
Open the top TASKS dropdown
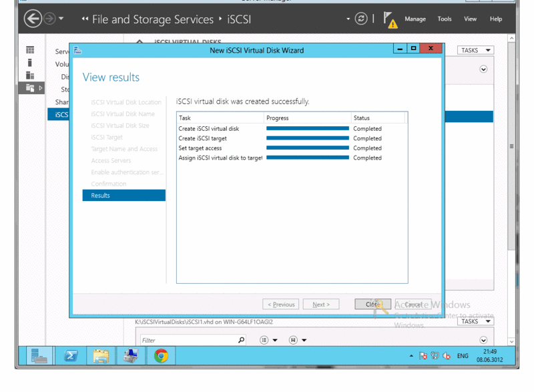coord(475,50)
